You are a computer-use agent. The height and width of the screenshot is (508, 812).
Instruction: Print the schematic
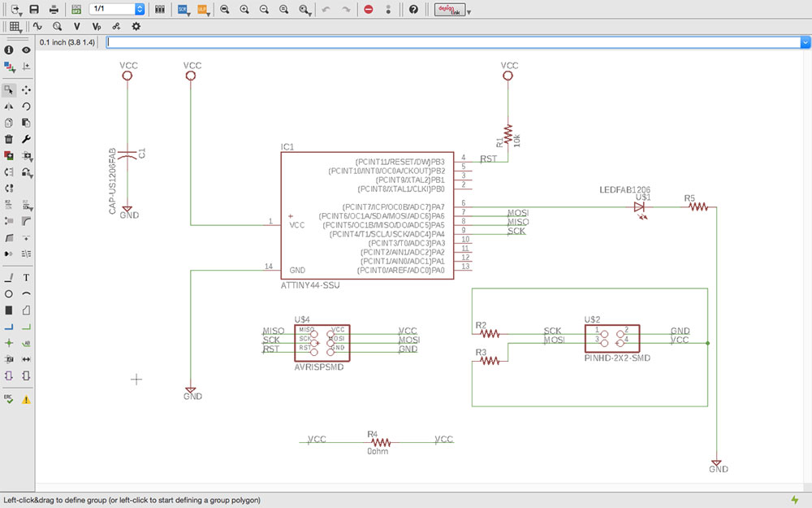pyautogui.click(x=54, y=9)
